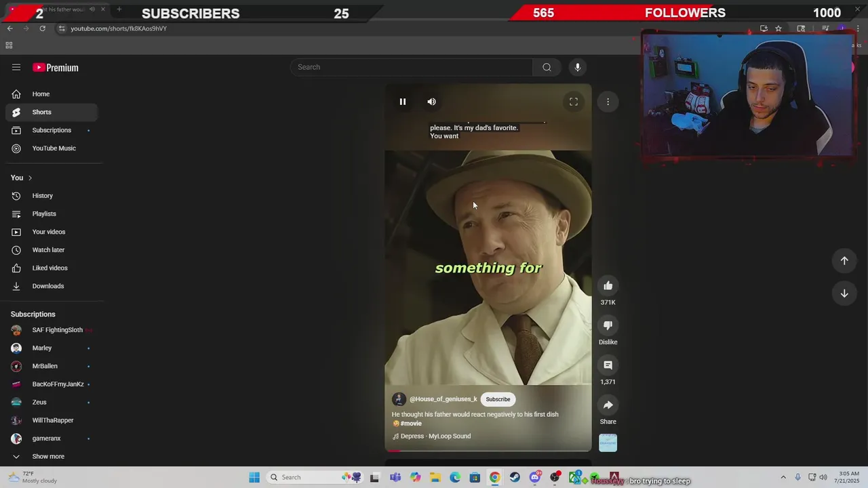
Task: Open Steam from the taskbar
Action: coord(515,477)
